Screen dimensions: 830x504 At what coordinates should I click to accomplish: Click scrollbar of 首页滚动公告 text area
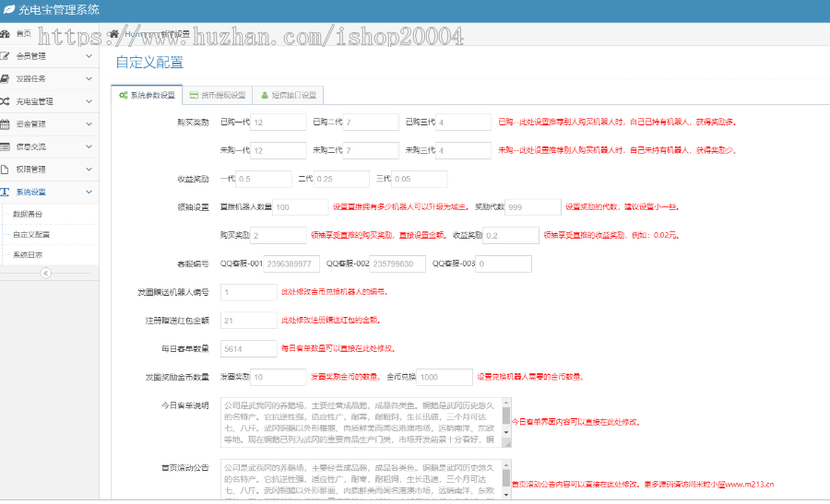tap(506, 479)
